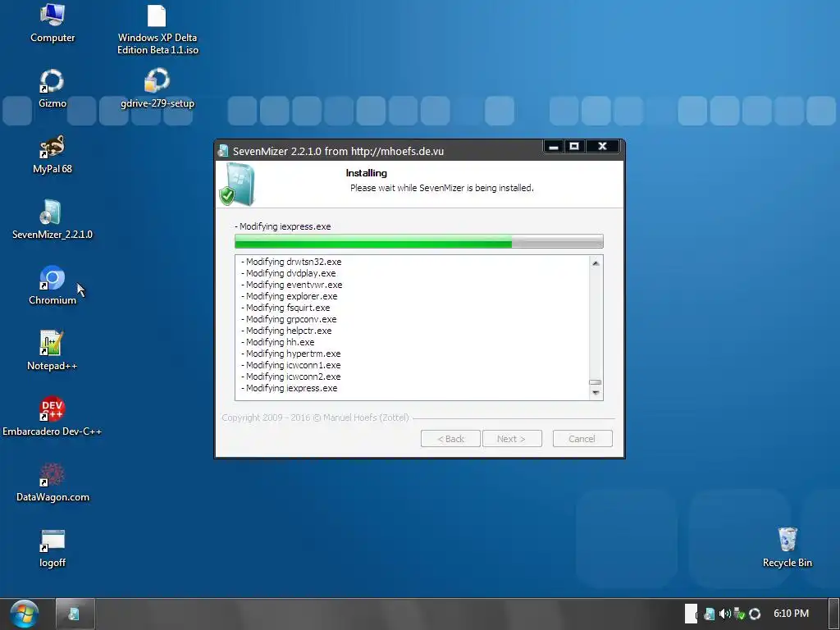Click the Show Desktop button at taskbar end
This screenshot has height=630, width=840.
(x=834, y=614)
